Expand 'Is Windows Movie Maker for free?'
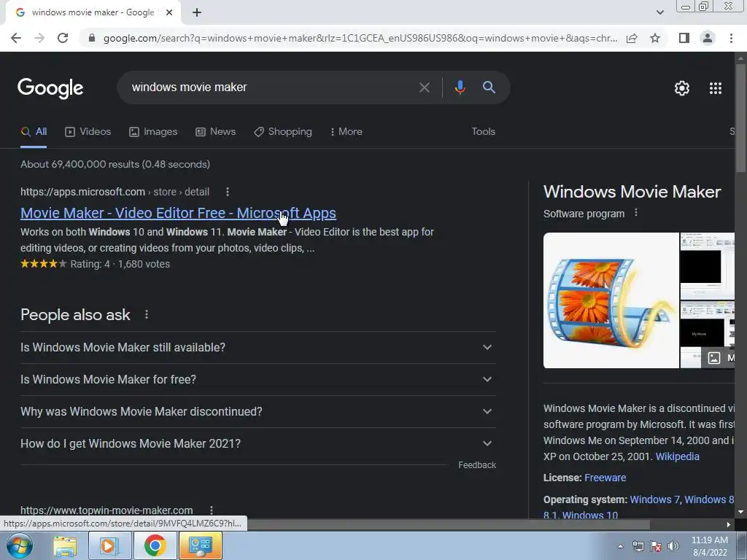747x560 pixels. click(x=258, y=379)
